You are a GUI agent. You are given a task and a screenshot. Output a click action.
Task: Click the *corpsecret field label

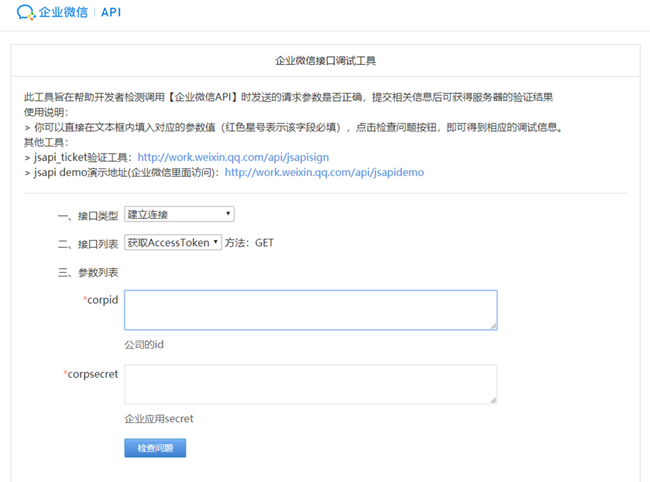click(91, 374)
